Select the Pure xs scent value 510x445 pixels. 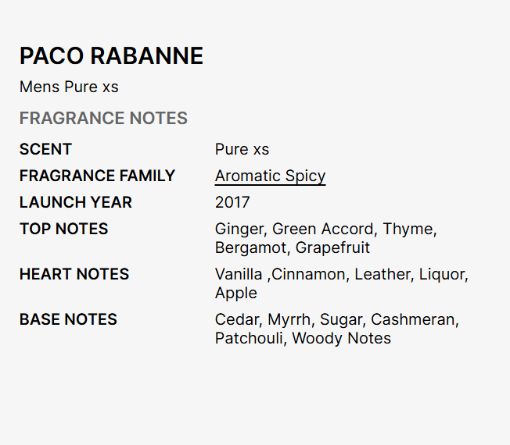[x=242, y=149]
